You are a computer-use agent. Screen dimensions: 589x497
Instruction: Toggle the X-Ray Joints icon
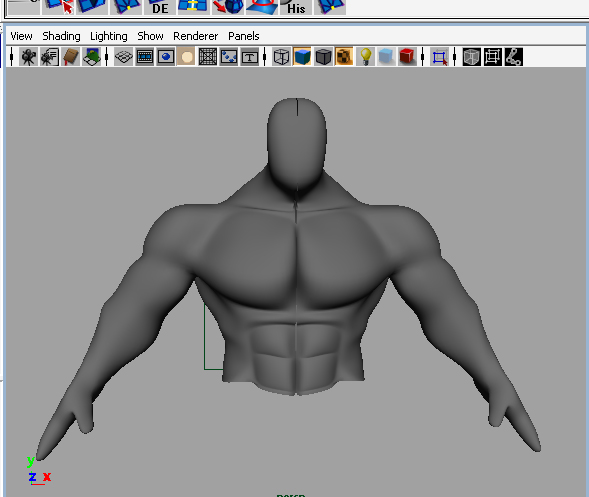[x=513, y=57]
